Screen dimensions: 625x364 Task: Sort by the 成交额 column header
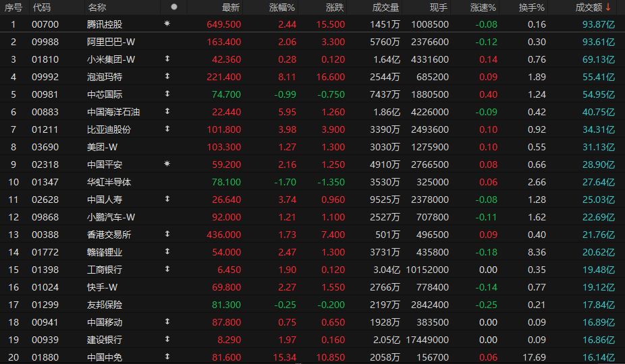(589, 7)
